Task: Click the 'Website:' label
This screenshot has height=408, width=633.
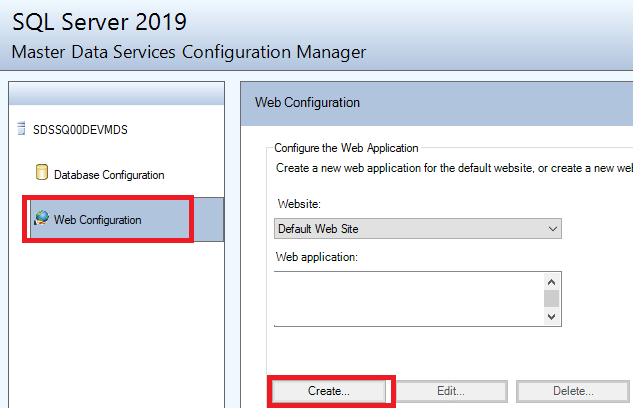Action: [x=299, y=204]
